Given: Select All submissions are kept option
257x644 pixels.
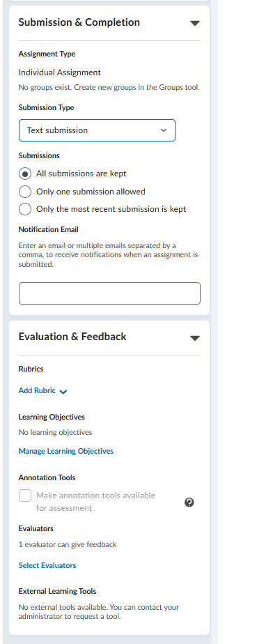Looking at the screenshot, I should pos(25,174).
